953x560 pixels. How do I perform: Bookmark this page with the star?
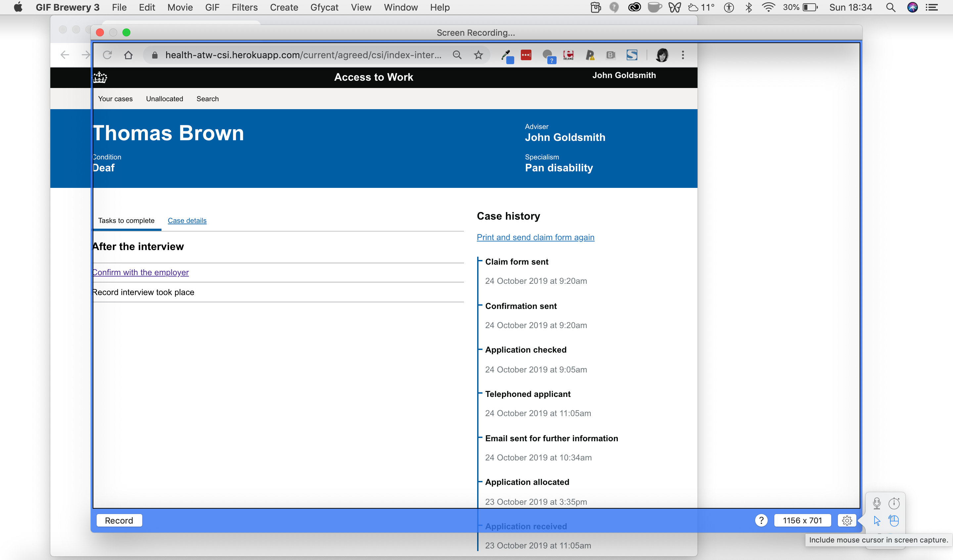pyautogui.click(x=478, y=55)
